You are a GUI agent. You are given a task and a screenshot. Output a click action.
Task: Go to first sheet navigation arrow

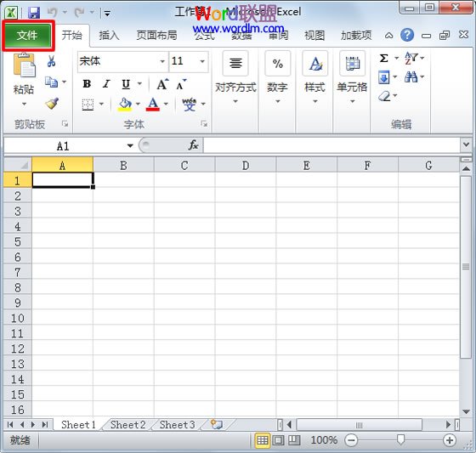[10, 424]
